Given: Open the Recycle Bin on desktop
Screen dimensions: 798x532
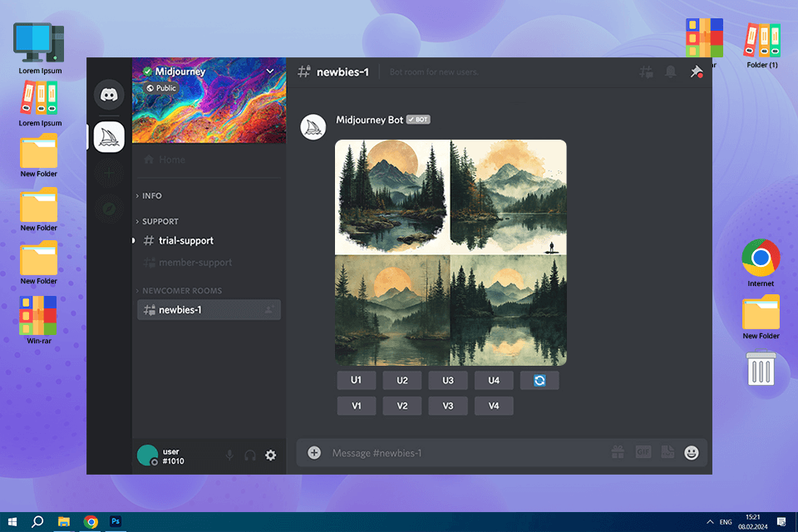Looking at the screenshot, I should [761, 368].
